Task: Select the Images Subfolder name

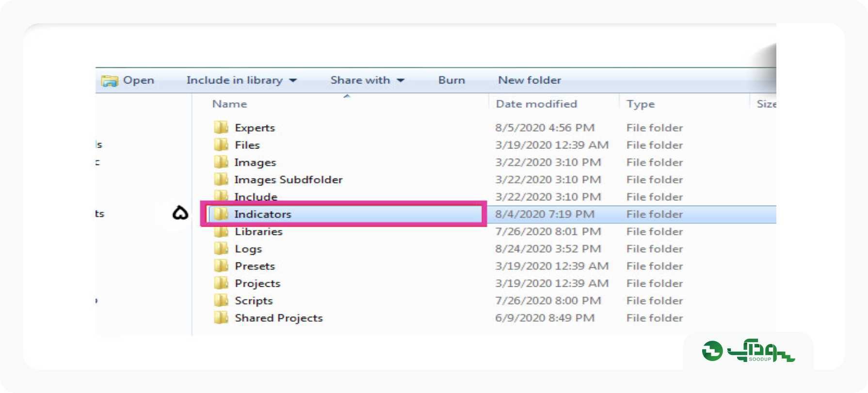Action: pyautogui.click(x=289, y=180)
